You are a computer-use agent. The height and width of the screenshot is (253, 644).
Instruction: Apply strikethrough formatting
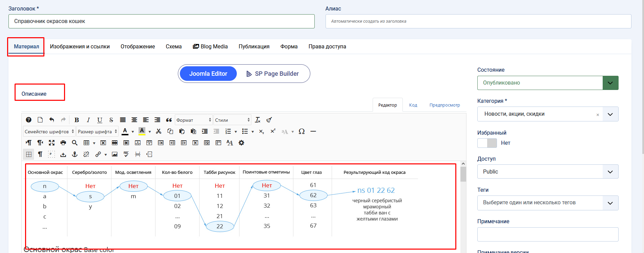coord(111,120)
